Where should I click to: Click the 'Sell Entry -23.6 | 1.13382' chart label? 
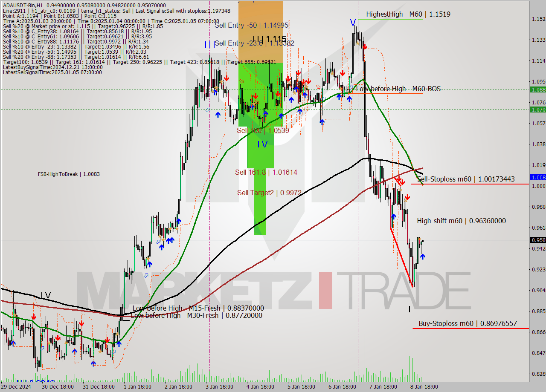click(254, 43)
